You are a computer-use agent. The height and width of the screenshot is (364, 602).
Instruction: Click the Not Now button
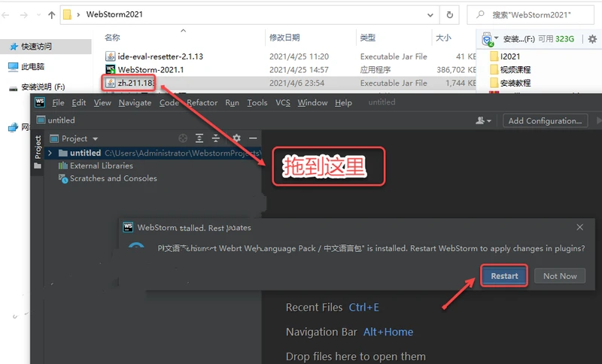[560, 276]
